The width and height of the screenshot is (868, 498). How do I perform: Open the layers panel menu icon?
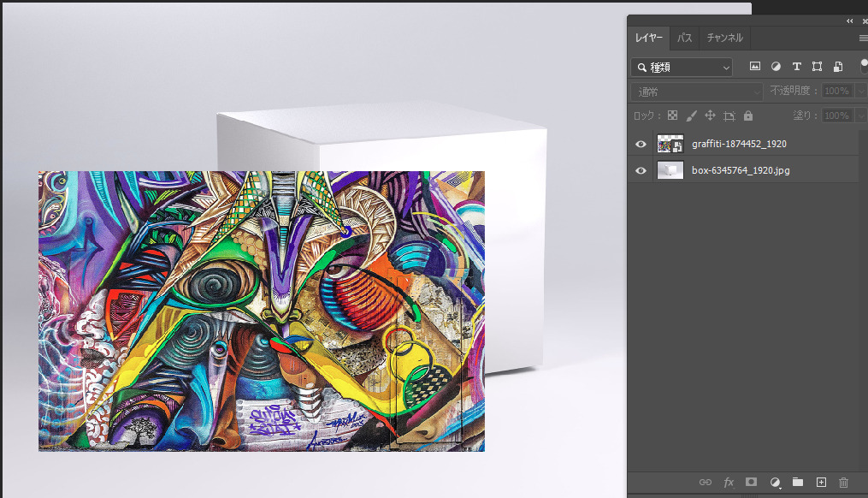(x=864, y=38)
